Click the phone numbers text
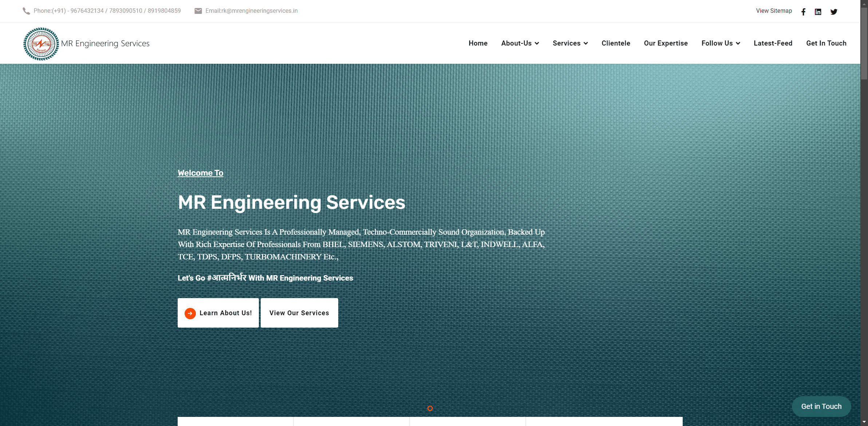Viewport: 868px width, 426px height. 107,11
